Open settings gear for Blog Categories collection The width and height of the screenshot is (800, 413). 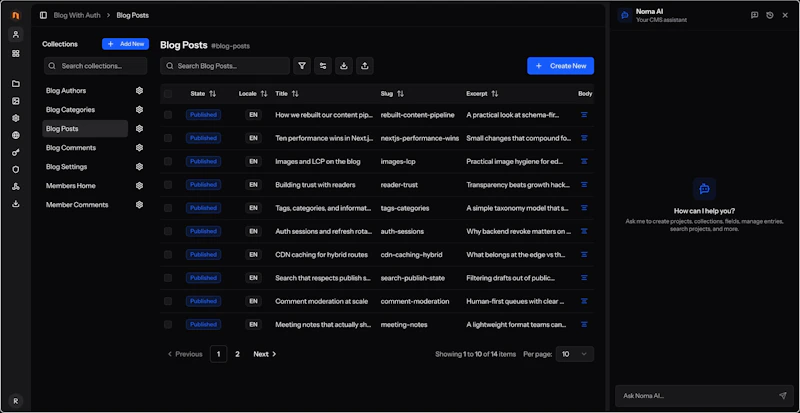click(139, 110)
